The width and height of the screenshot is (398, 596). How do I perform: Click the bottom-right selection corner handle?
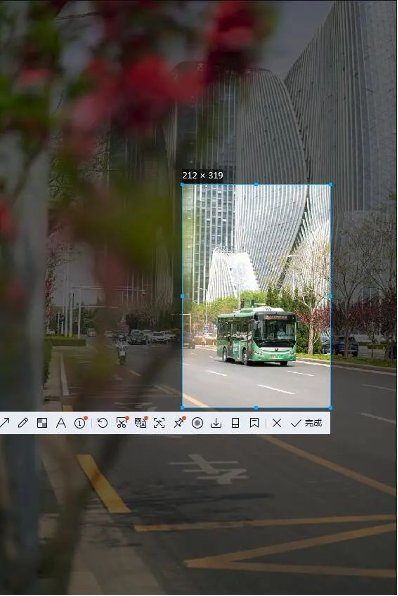[330, 407]
